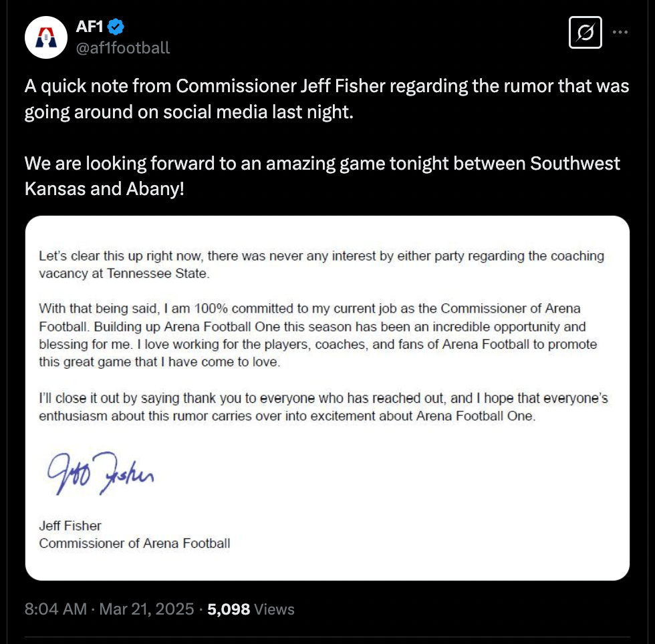Screen dimensions: 655x644
Task: Click "Commissioner of Arena Football" title line
Action: point(134,543)
